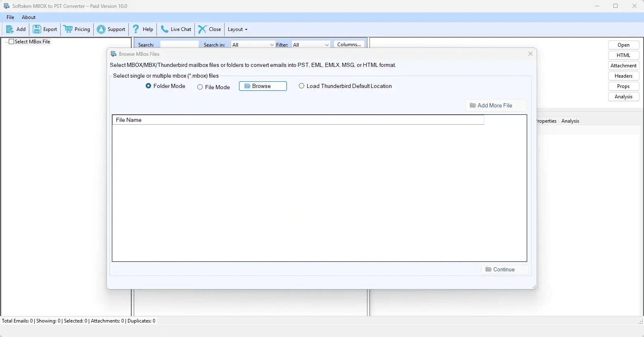The image size is (644, 337).
Task: Click the Browse button in dialog
Action: pos(263,86)
